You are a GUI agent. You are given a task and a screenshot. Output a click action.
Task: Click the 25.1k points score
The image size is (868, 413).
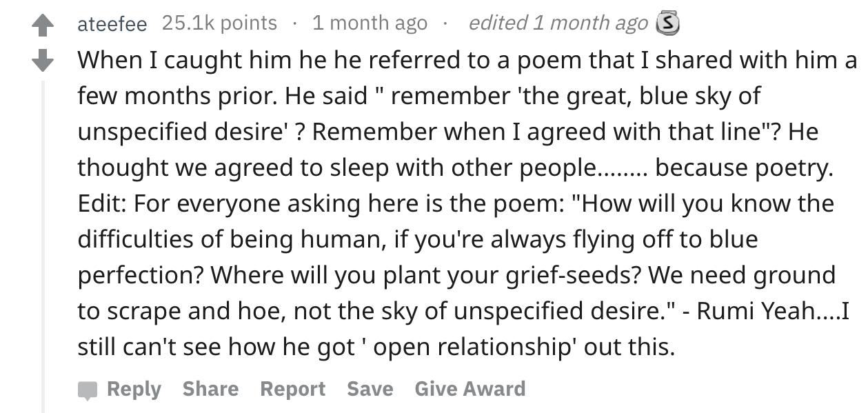[219, 23]
